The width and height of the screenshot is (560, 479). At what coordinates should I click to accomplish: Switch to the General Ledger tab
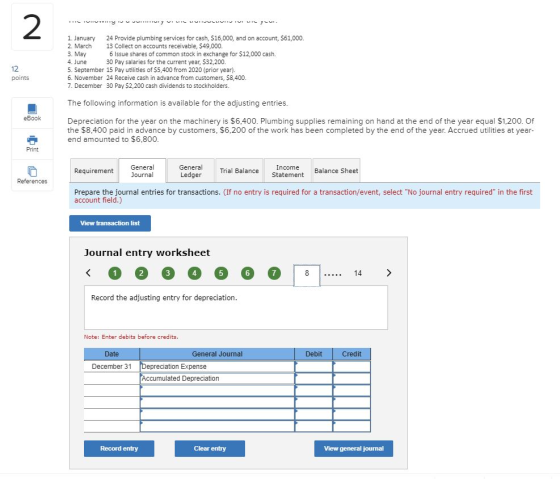pos(191,171)
